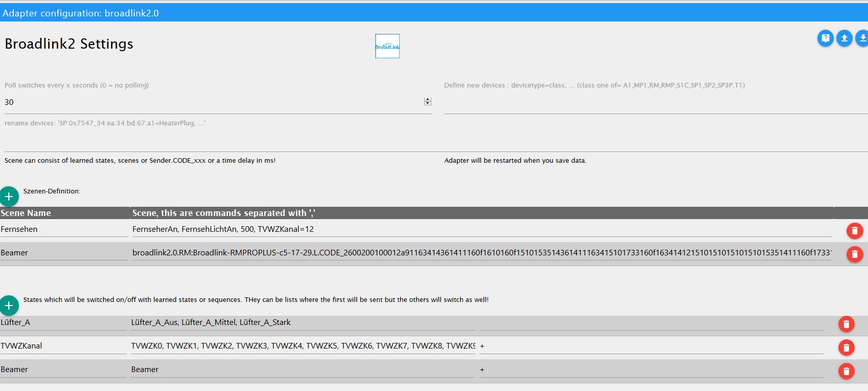Open the help button in the top right
The width and height of the screenshot is (868, 391).
(825, 38)
